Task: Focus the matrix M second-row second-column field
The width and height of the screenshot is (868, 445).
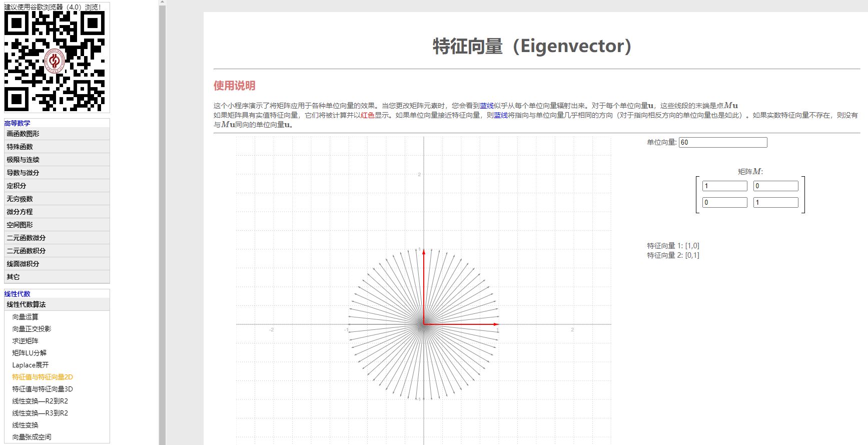Action: 775,203
